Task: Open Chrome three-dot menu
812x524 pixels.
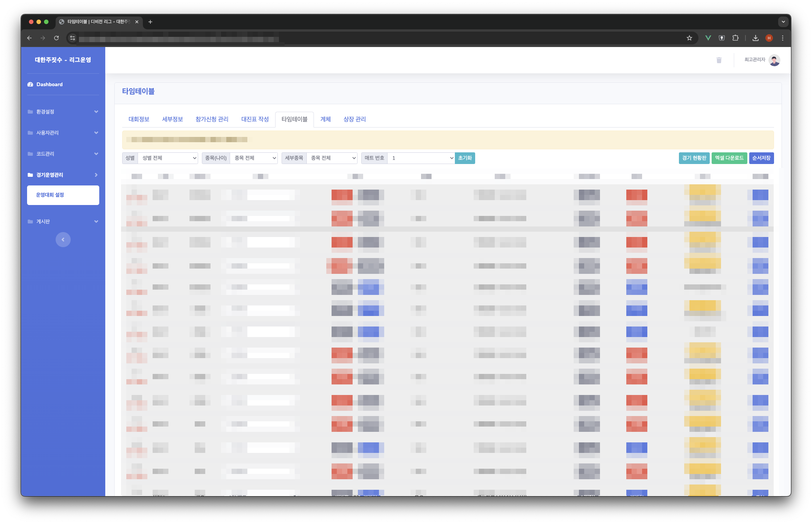Action: coord(783,38)
